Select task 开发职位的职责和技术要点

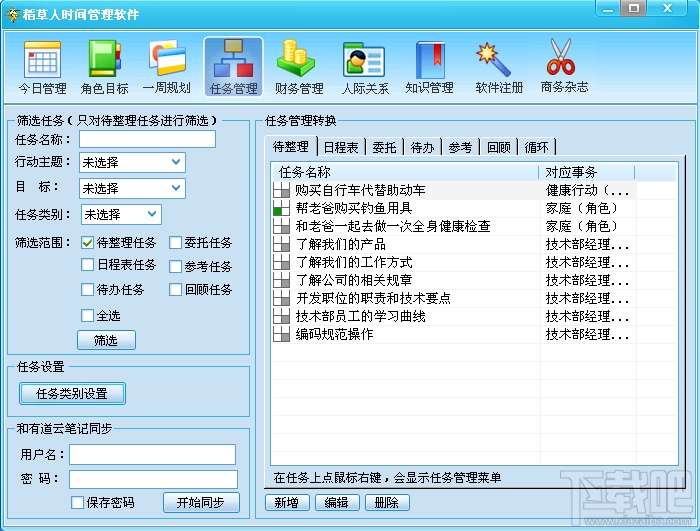(x=373, y=298)
